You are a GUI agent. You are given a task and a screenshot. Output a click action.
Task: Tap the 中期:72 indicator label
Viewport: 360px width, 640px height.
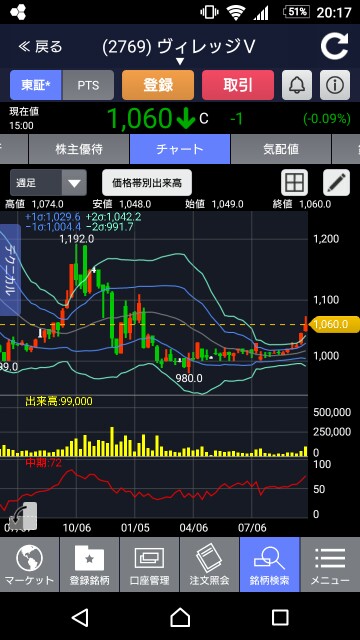pyautogui.click(x=43, y=462)
